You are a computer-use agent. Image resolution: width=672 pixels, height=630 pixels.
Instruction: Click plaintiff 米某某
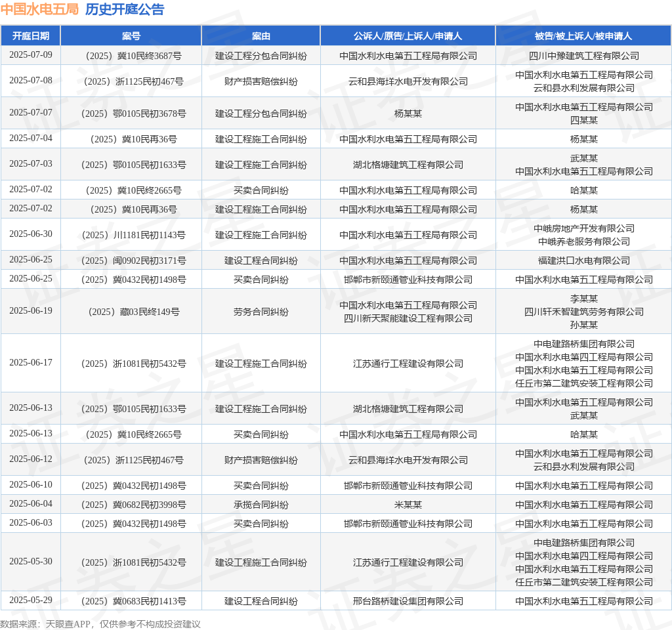click(408, 505)
